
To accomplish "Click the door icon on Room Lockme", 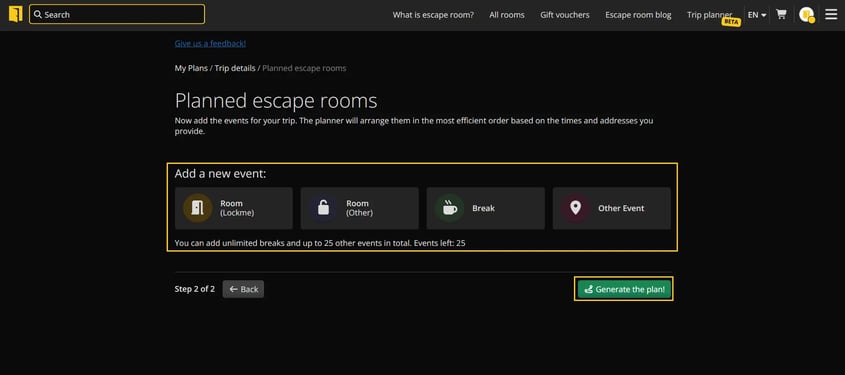I will (x=197, y=208).
